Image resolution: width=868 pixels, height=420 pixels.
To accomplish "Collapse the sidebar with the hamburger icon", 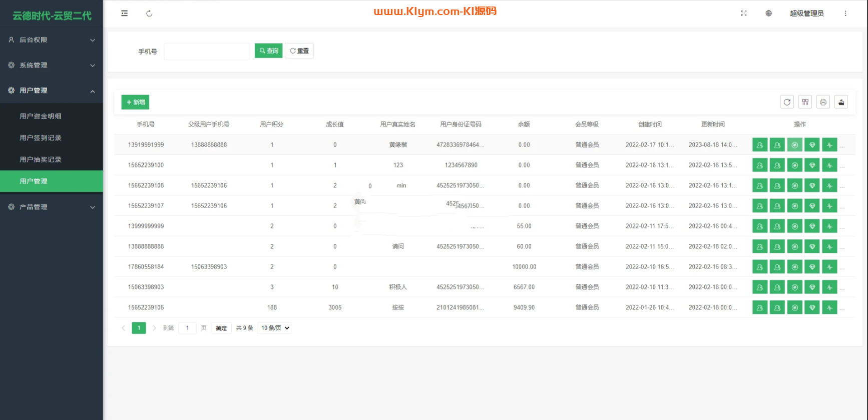I will [125, 13].
